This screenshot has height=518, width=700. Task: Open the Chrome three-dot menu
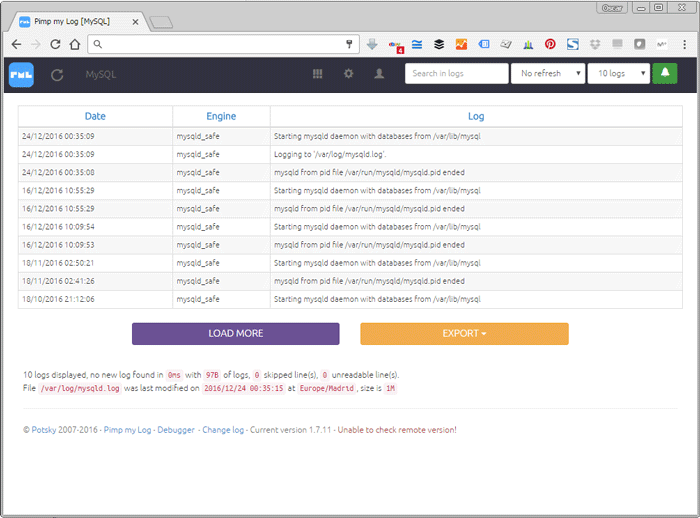coord(684,44)
